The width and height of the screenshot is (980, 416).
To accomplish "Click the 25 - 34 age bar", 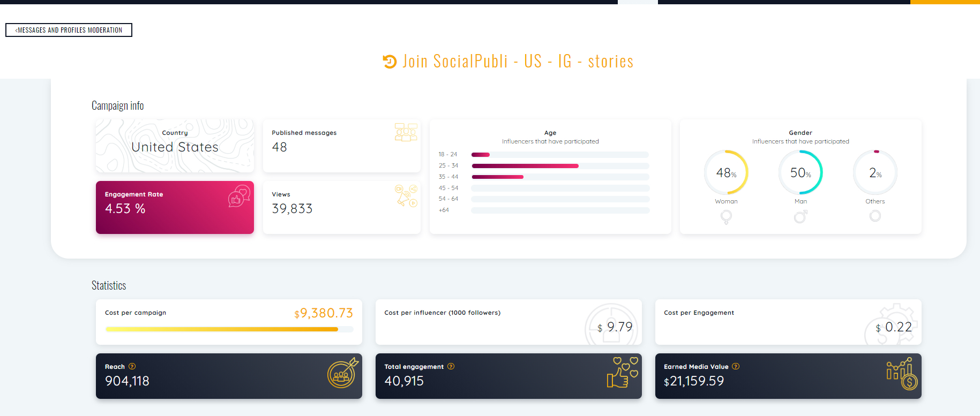I will (560, 166).
